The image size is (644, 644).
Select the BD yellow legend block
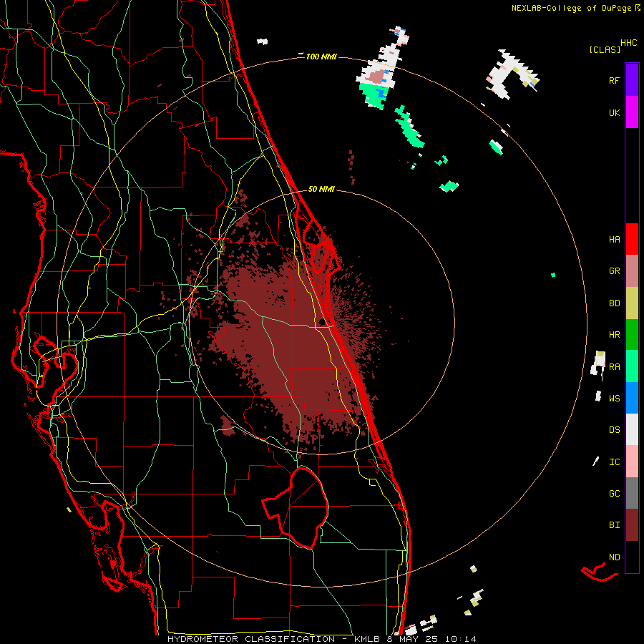[x=632, y=303]
